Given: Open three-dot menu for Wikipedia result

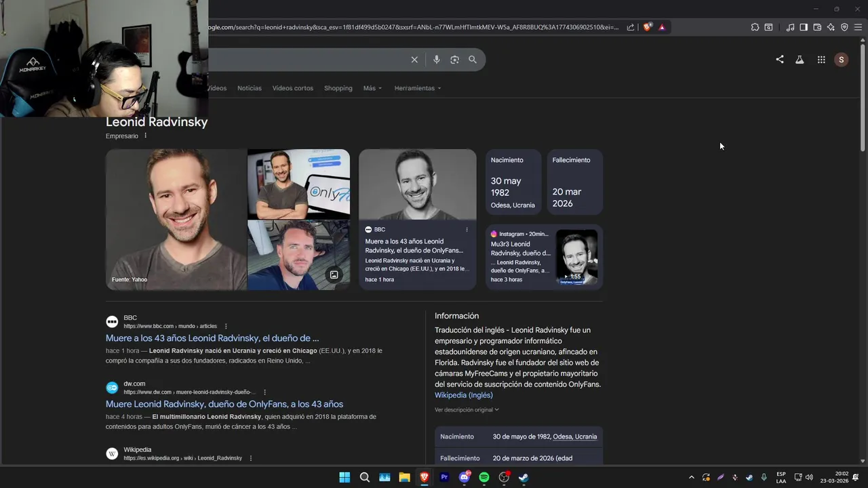Looking at the screenshot, I should pyautogui.click(x=250, y=458).
